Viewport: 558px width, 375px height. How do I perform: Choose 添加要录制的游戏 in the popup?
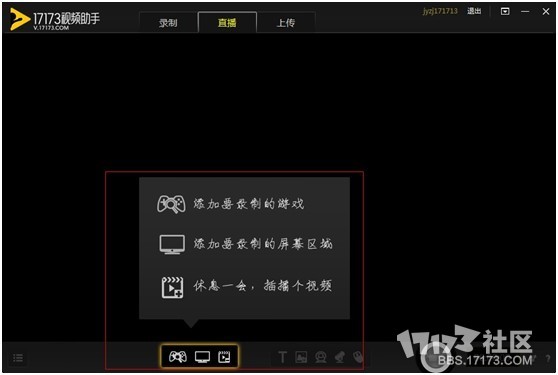pyautogui.click(x=231, y=204)
